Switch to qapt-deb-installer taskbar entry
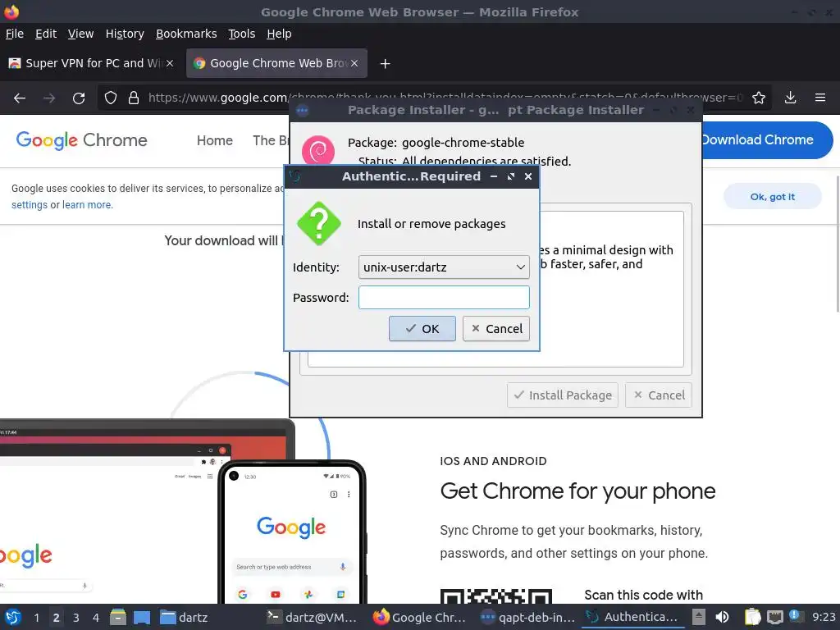This screenshot has width=840, height=630. pos(527,617)
